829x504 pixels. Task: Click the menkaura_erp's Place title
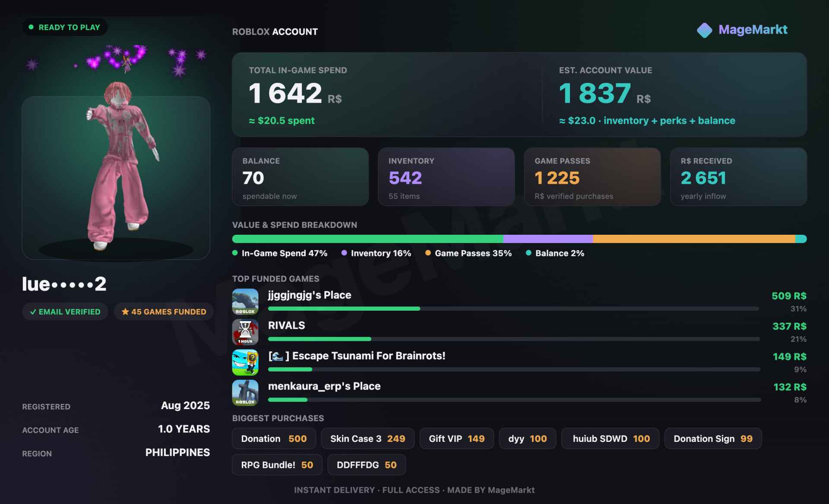pos(324,386)
